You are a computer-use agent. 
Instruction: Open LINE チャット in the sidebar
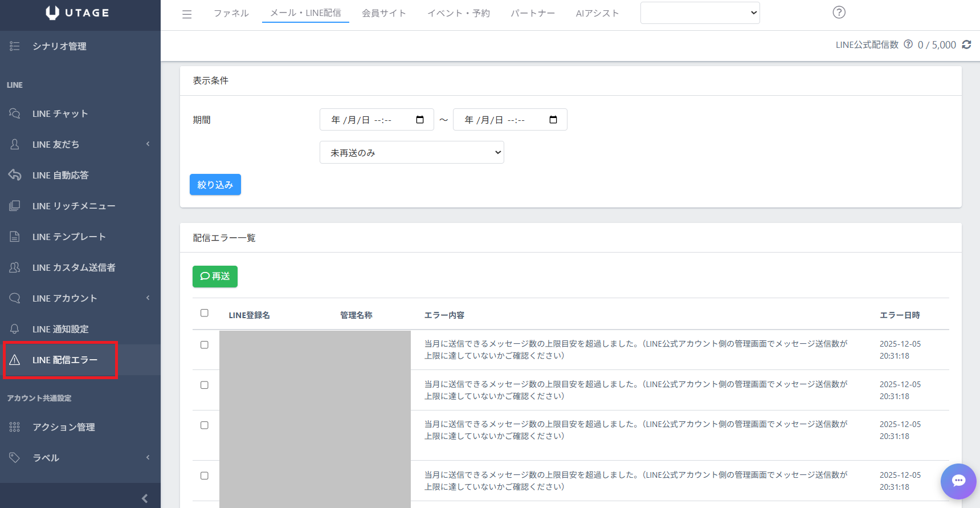[60, 113]
